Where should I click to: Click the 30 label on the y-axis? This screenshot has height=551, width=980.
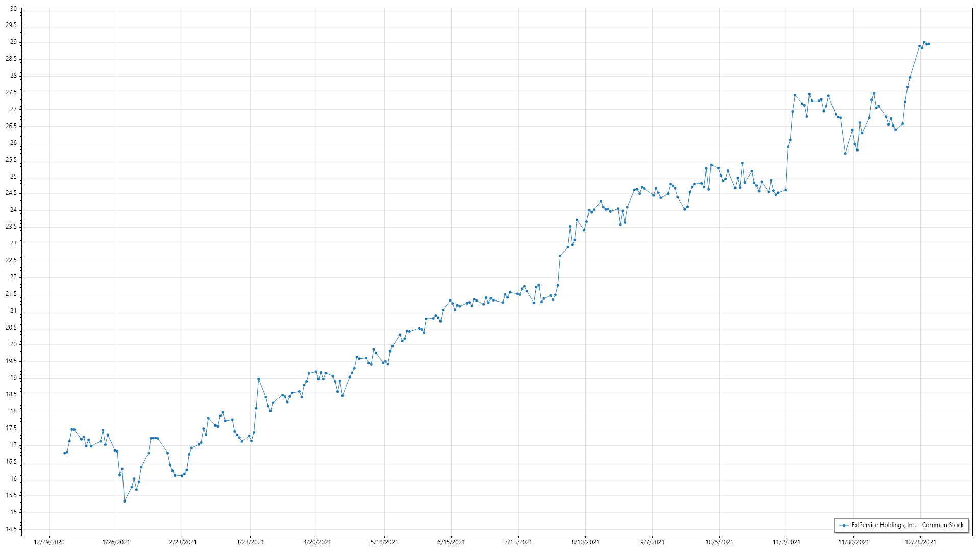pyautogui.click(x=13, y=9)
